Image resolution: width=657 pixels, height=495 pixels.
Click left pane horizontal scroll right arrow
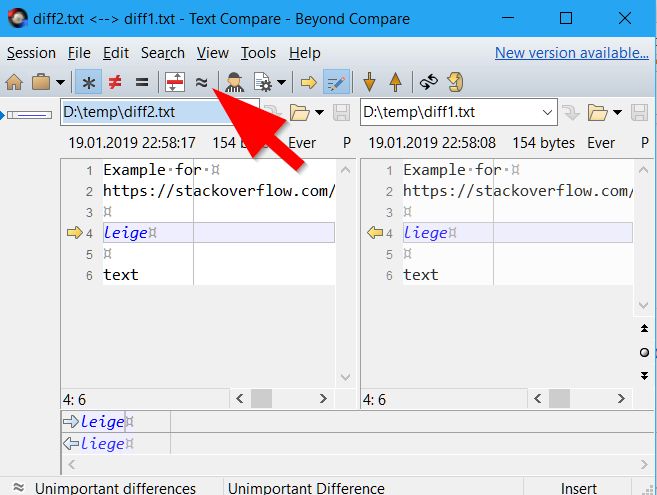click(x=323, y=399)
